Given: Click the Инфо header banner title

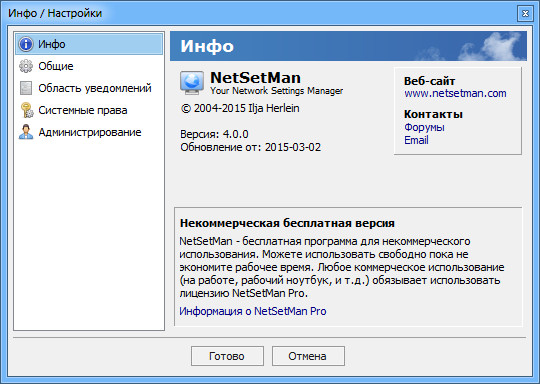Looking at the screenshot, I should click(x=207, y=46).
